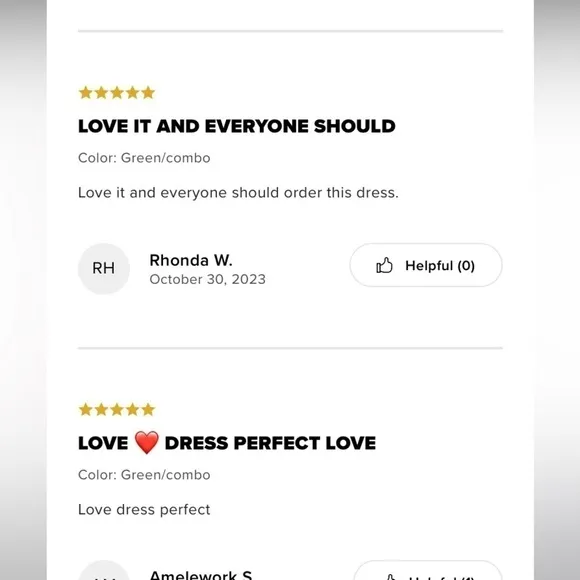Click the October 30, 2023 review date
Viewport: 580px width, 580px height.
pyautogui.click(x=208, y=279)
